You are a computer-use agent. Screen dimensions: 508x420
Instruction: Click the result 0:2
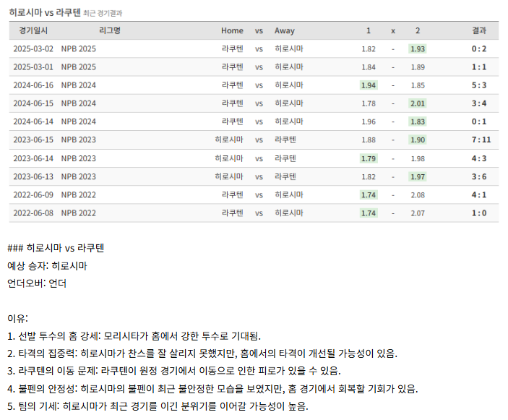point(479,48)
